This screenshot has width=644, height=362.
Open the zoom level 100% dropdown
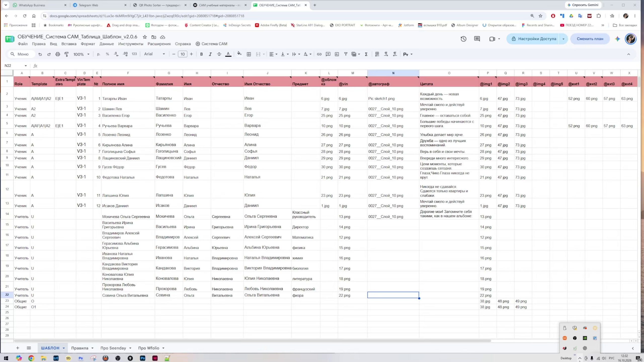click(81, 54)
